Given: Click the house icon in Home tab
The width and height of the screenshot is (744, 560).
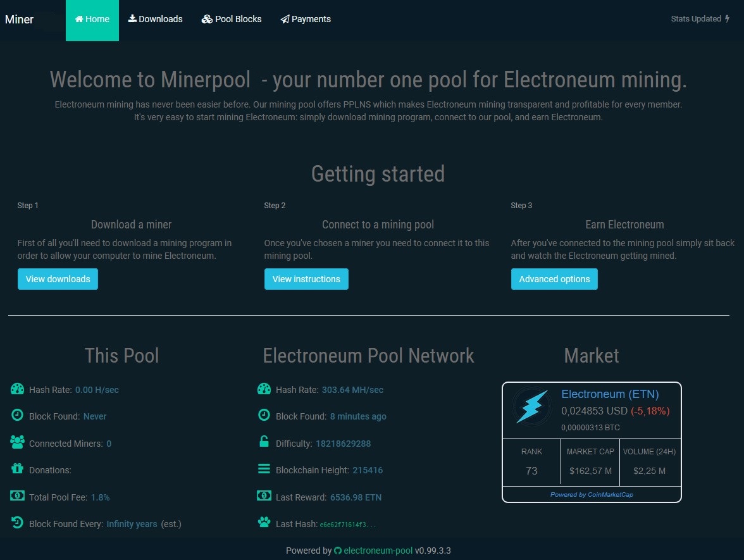Looking at the screenshot, I should click(79, 19).
